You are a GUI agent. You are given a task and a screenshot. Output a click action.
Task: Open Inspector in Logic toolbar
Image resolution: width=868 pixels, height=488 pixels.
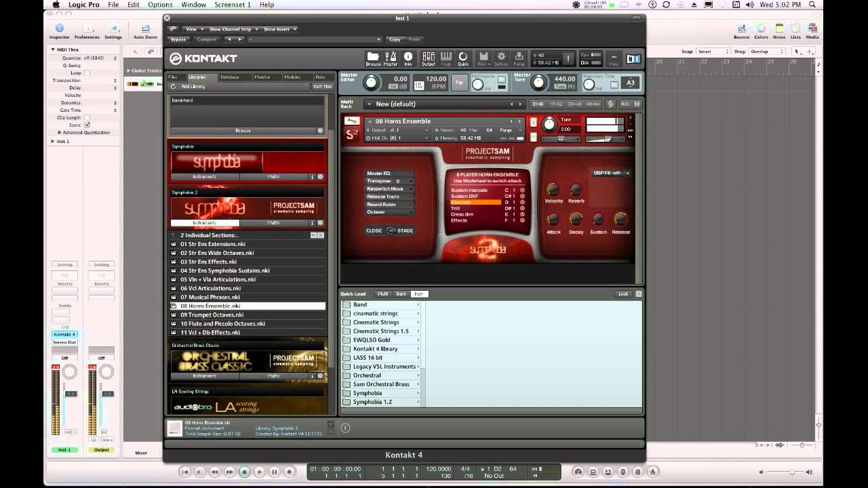pos(59,31)
